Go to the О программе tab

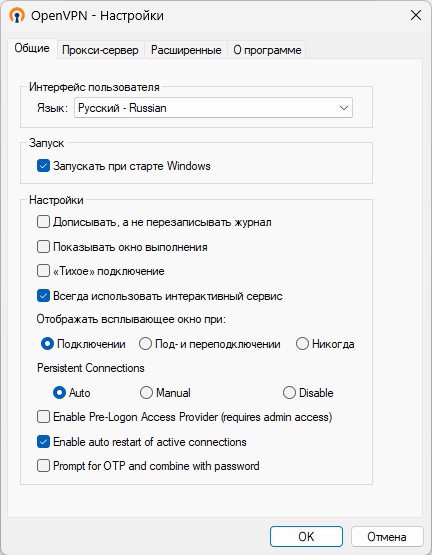[x=267, y=50]
